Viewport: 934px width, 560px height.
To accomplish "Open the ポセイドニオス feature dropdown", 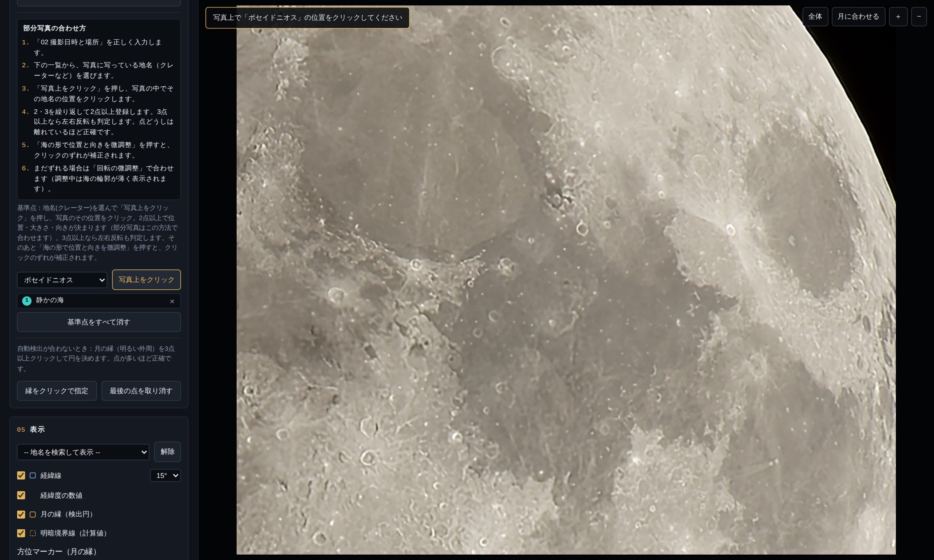I will [x=62, y=280].
